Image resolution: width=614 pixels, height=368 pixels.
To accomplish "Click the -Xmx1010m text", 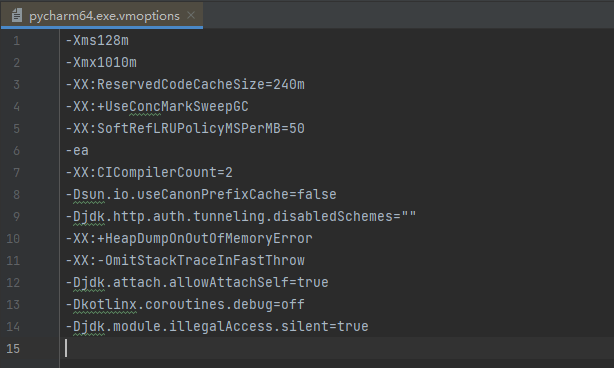I will coord(101,63).
